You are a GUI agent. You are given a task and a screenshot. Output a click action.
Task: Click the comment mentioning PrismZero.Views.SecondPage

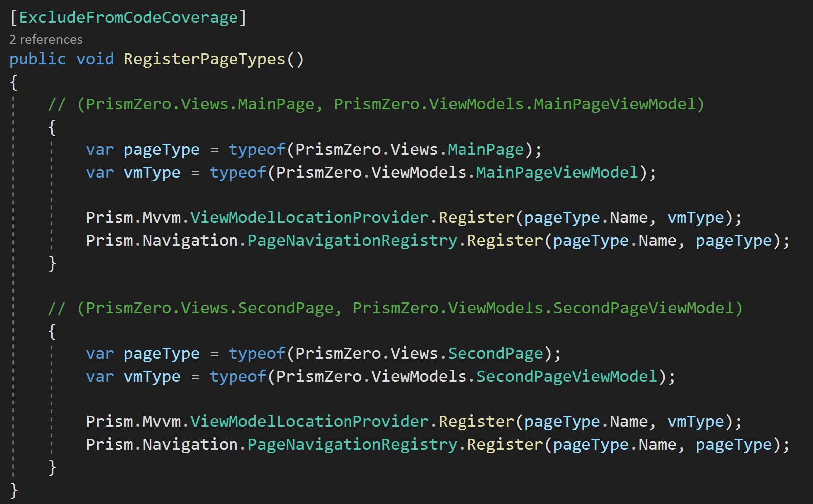[x=395, y=308]
